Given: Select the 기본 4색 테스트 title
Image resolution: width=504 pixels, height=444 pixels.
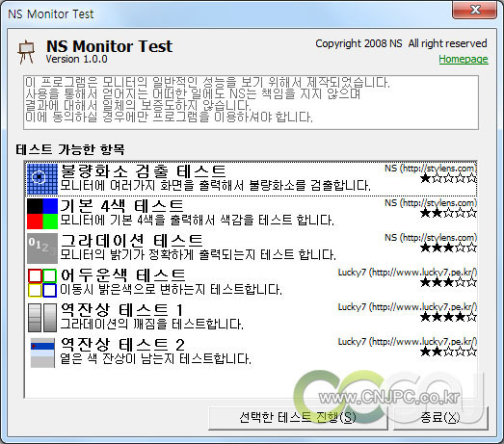Looking at the screenshot, I should [121, 206].
